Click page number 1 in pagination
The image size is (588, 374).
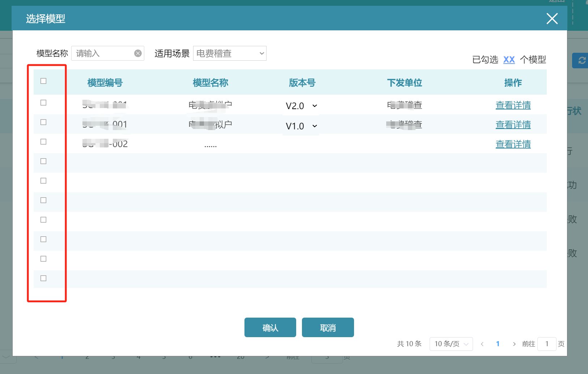tap(498, 344)
